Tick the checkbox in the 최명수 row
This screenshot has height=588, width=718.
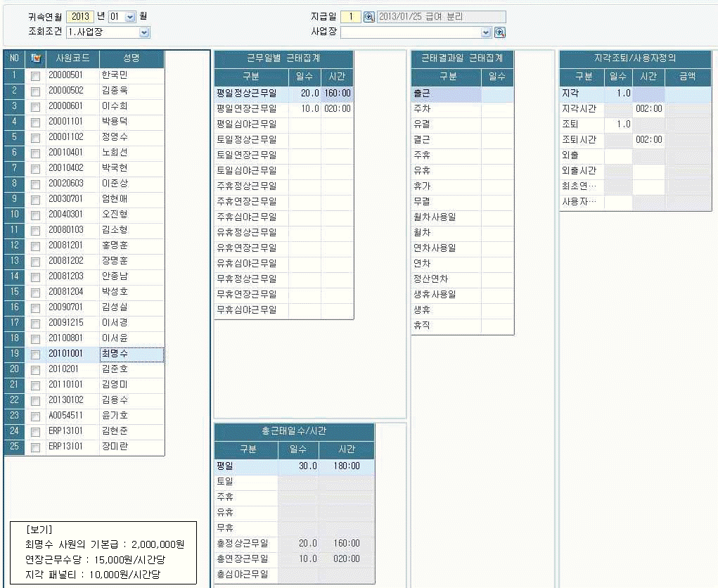(35, 354)
